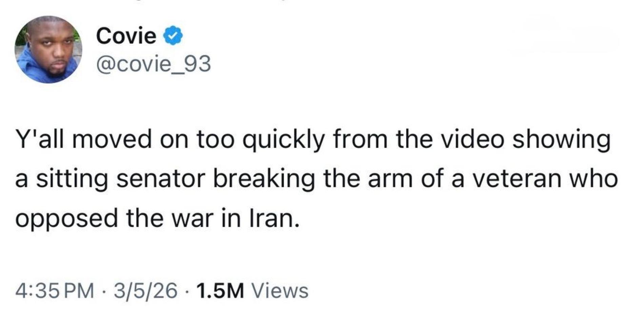This screenshot has height=314, width=644.
Task: Click the word "sitting" in the tweet
Action: tap(72, 180)
